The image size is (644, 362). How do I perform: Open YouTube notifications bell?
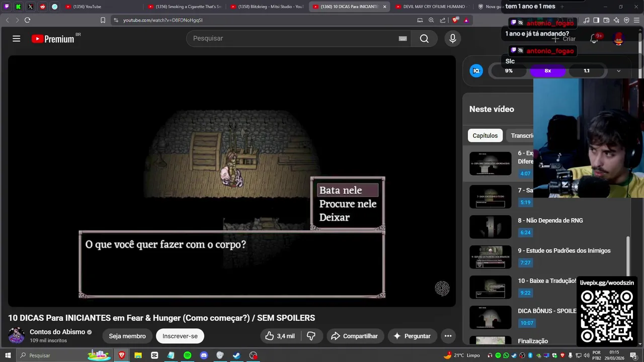(x=594, y=39)
